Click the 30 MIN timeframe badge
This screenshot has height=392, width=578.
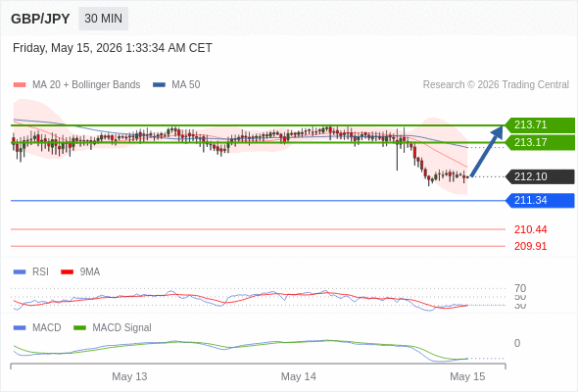point(103,19)
